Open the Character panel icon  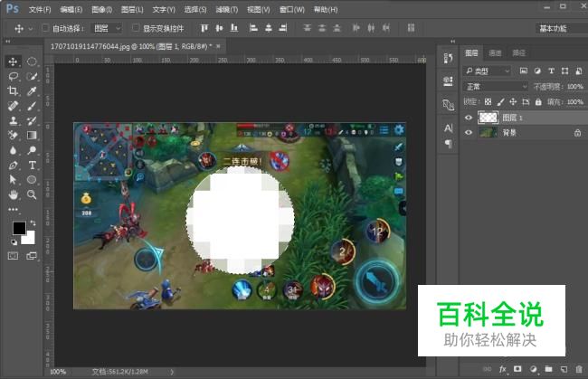[x=448, y=128]
